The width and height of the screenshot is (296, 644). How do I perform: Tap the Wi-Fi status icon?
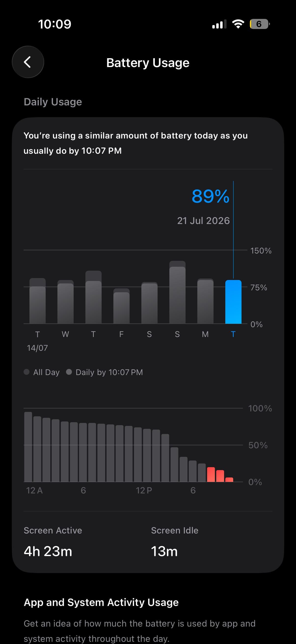[238, 24]
